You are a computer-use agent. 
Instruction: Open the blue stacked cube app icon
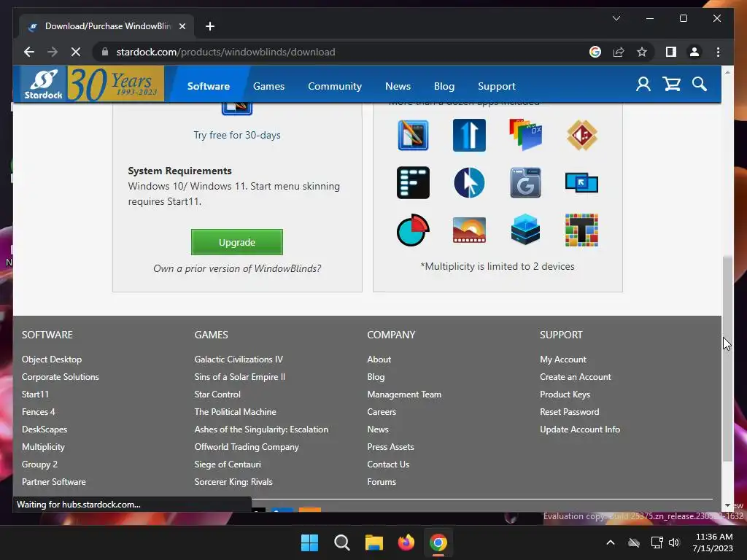point(525,230)
